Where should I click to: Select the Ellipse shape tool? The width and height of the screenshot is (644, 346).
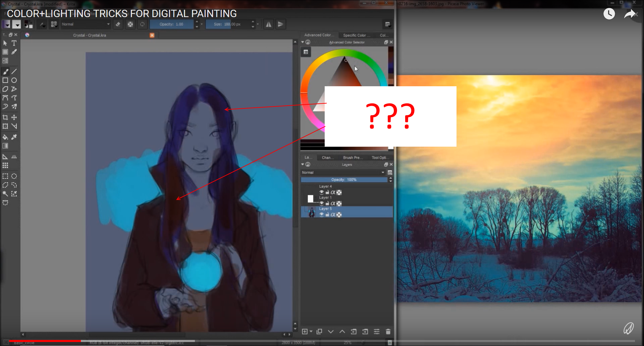[14, 80]
